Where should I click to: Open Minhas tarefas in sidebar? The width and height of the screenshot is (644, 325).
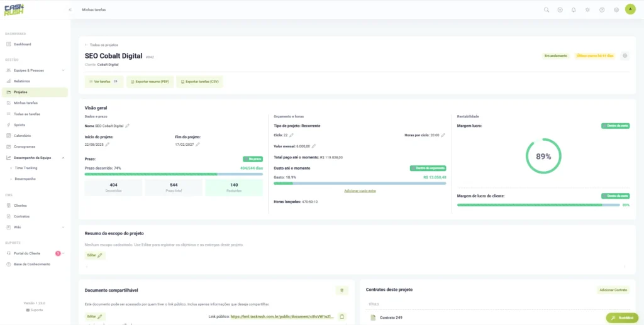[35, 103]
